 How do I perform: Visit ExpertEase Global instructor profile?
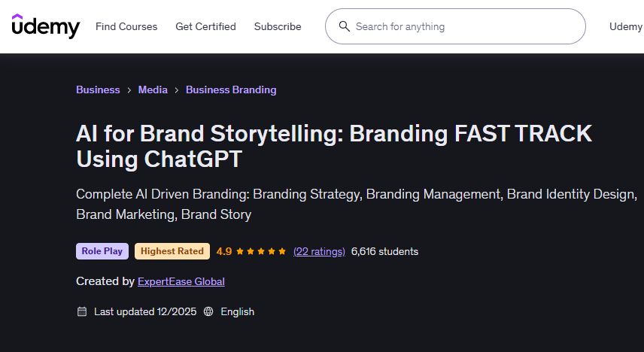(181, 281)
